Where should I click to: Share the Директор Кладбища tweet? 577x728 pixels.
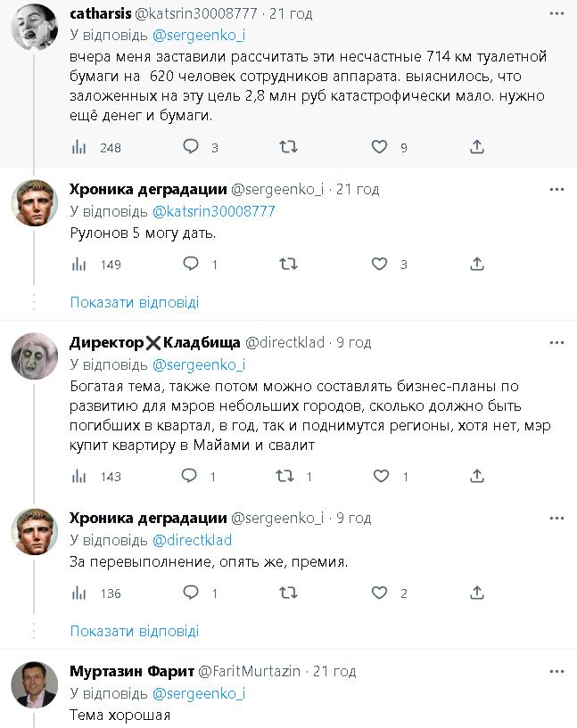[x=477, y=476]
